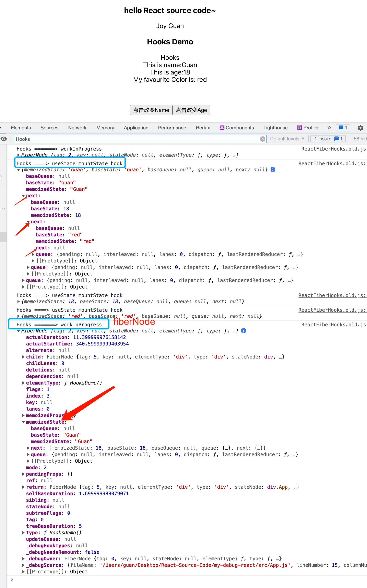Open the Redux tab
This screenshot has height=588, width=367.
click(203, 128)
